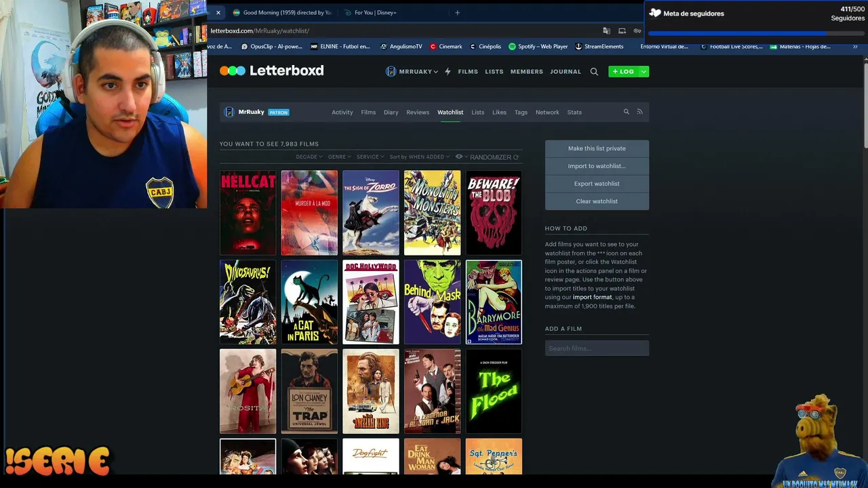
Task: Open the Beware! The Blob poster
Action: coord(494,213)
